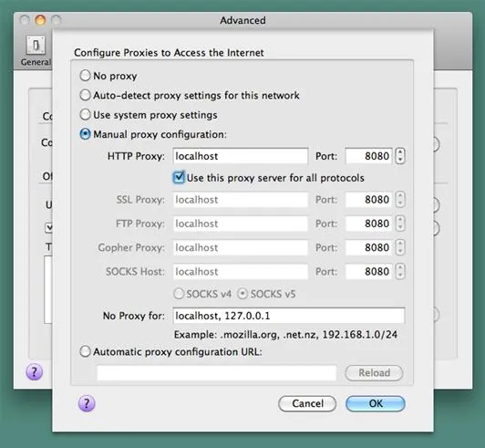
Task: Click the automatic proxy URL text field
Action: (216, 372)
